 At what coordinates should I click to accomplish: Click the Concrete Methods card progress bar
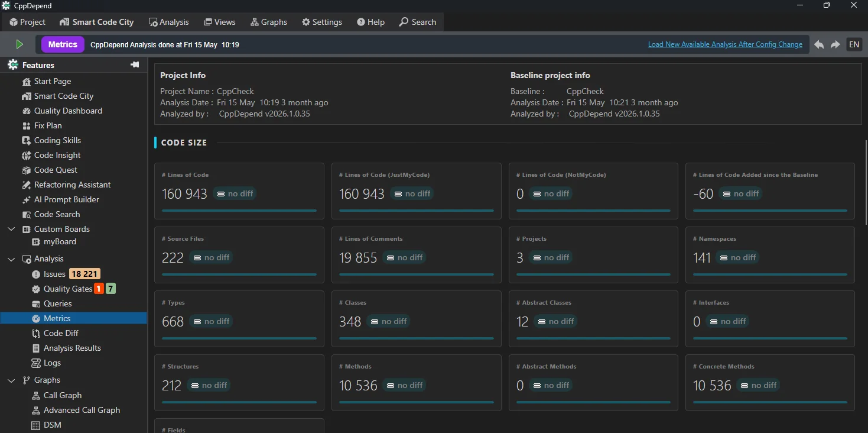pyautogui.click(x=771, y=402)
